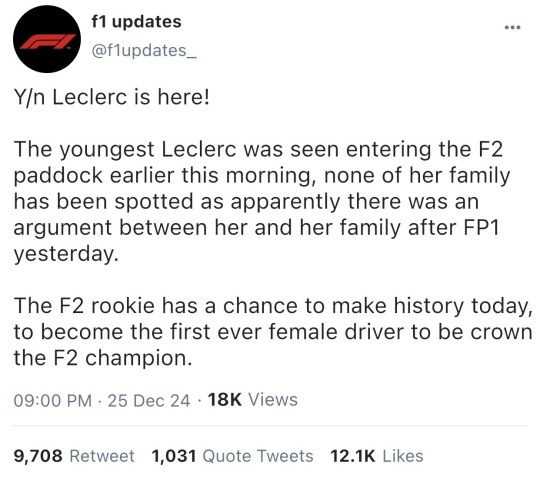The height and width of the screenshot is (477, 540).
Task: Open the f1 updates profile avatar
Action: pos(47,39)
